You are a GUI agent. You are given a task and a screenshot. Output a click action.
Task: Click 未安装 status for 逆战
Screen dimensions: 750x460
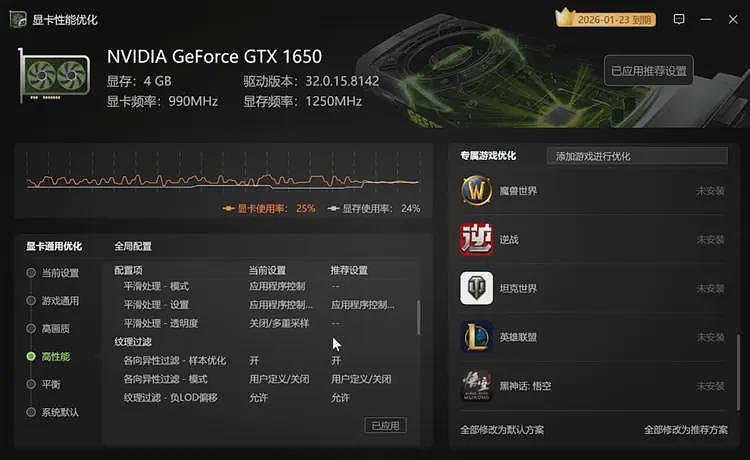(710, 239)
